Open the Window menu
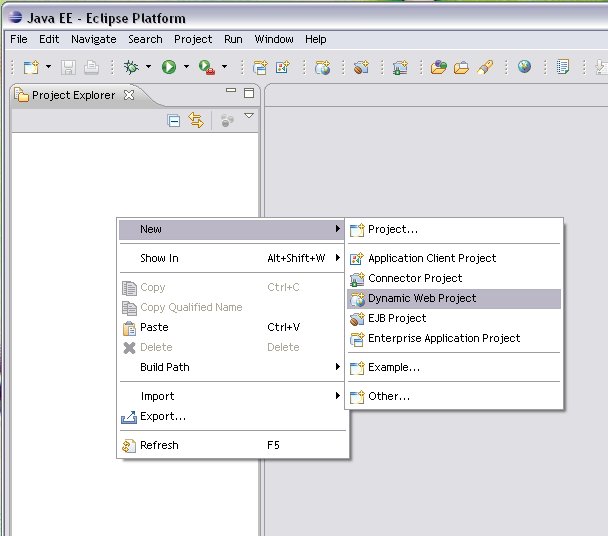 pos(274,39)
